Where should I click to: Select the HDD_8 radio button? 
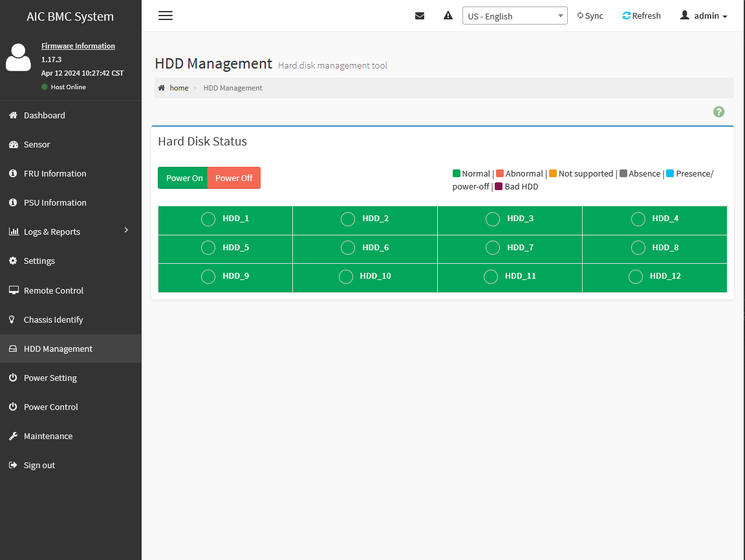tap(638, 248)
